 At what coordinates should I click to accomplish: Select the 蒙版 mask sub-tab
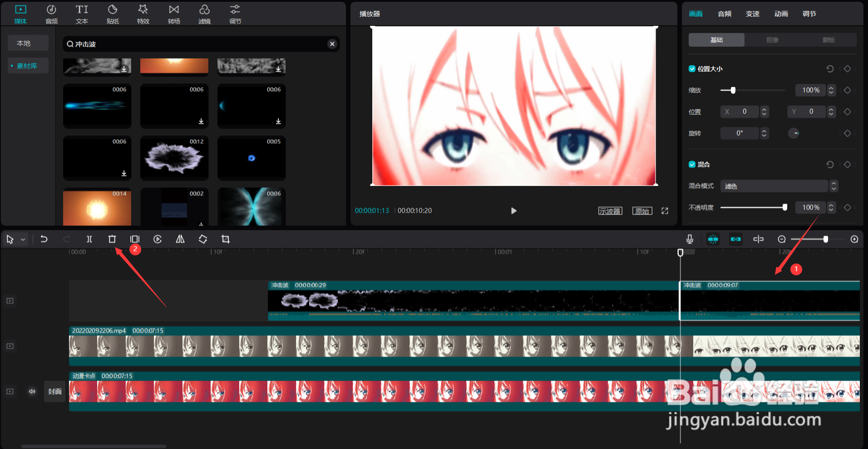click(x=829, y=40)
